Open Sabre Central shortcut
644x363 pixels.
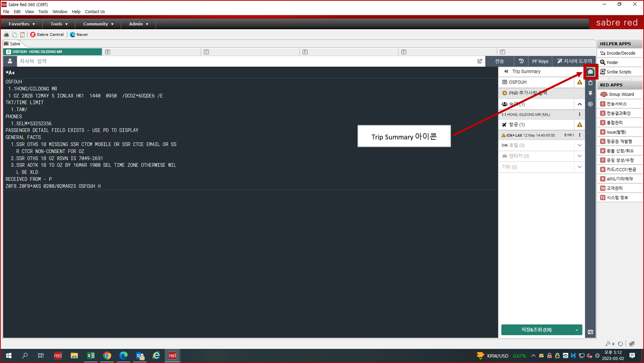[x=47, y=35]
